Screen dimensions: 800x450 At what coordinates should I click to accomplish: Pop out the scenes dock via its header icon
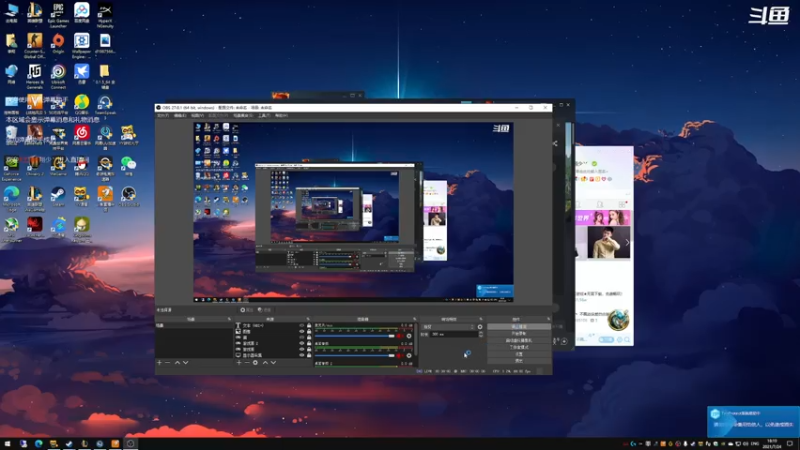[x=229, y=319]
